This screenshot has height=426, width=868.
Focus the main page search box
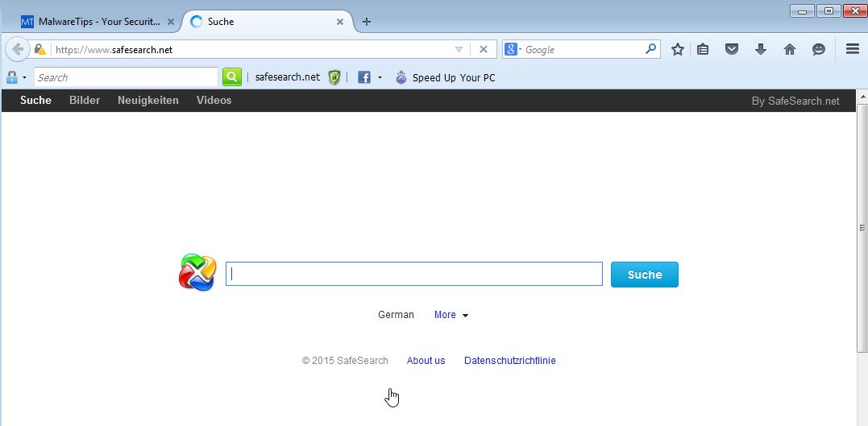pos(414,275)
